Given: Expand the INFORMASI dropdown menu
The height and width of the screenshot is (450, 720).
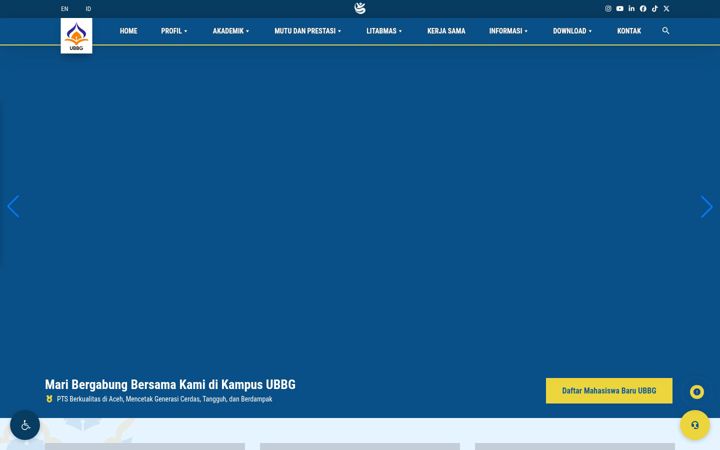Looking at the screenshot, I should [x=508, y=31].
